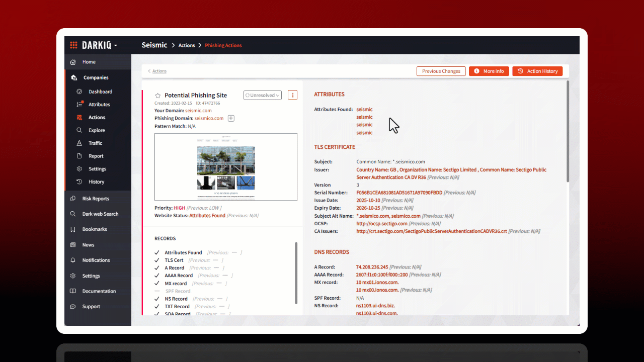The image size is (644, 362).
Task: Expand the DARKIQ dropdown arrow
Action: click(x=116, y=46)
